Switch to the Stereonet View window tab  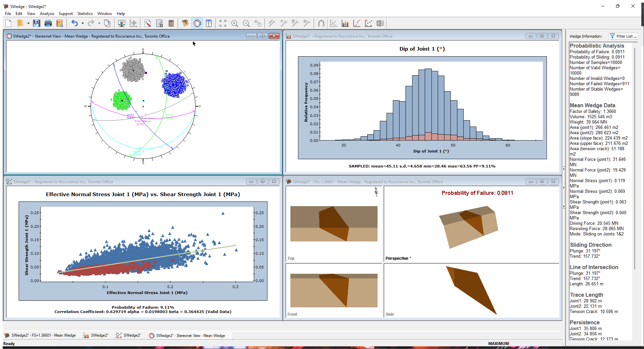point(190,335)
